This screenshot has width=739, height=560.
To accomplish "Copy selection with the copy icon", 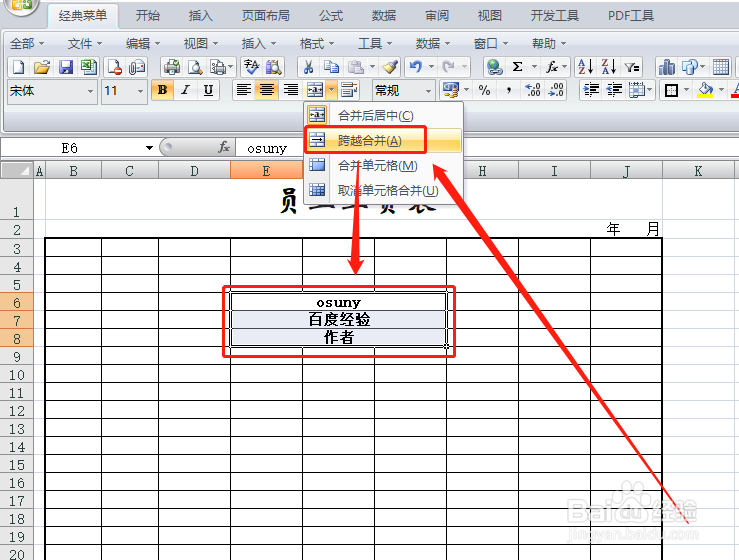I will point(331,67).
